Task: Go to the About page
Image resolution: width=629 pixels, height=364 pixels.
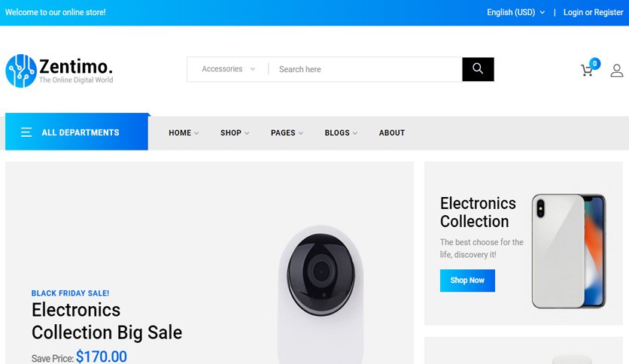Action: tap(392, 132)
